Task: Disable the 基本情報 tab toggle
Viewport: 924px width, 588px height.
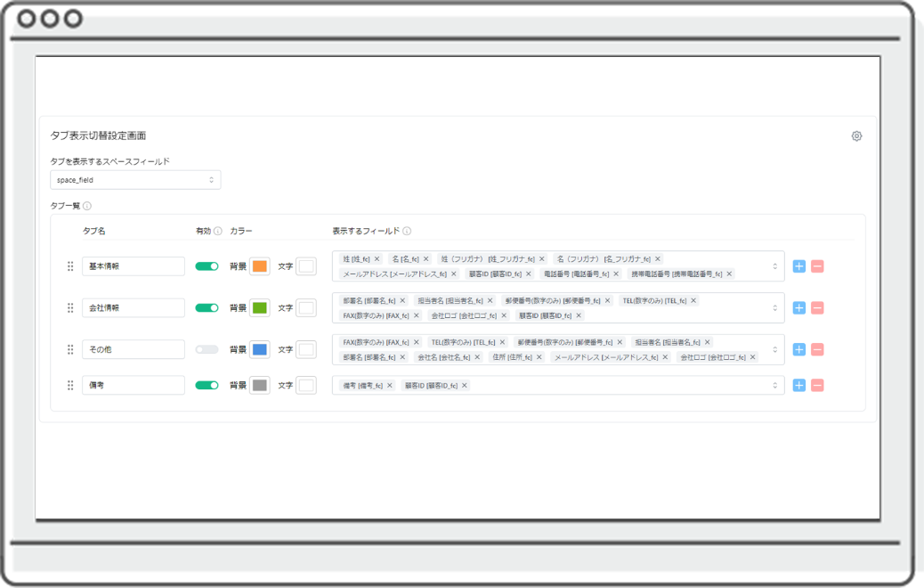Action: [207, 266]
